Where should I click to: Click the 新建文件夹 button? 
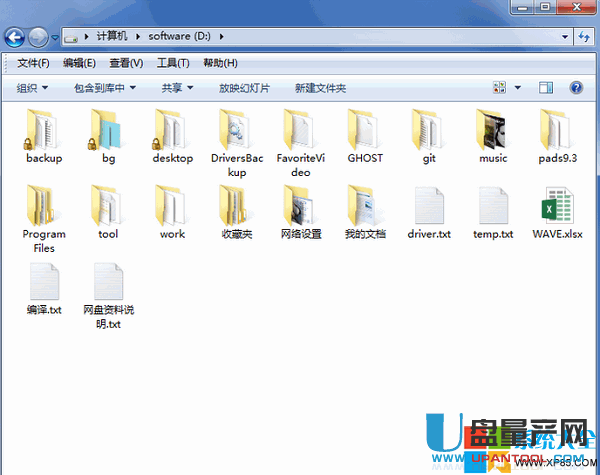coord(320,88)
